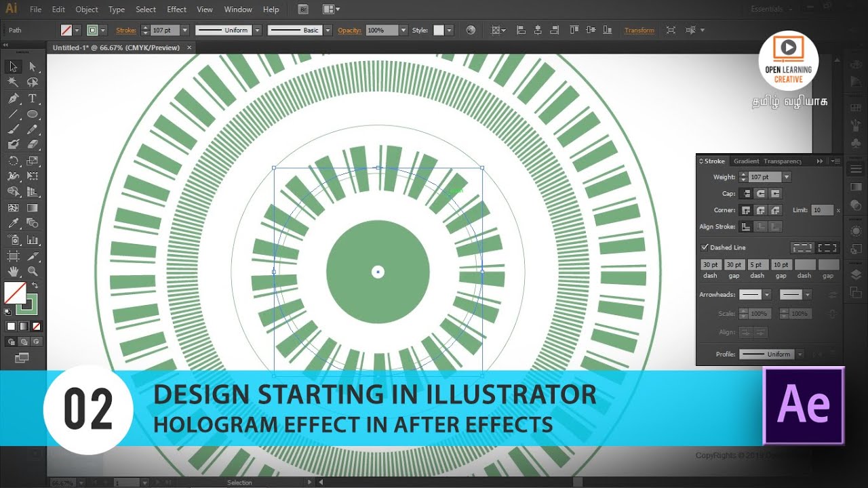This screenshot has width=868, height=488.
Task: Open Stroke panel Weight dropdown
Action: coord(787,177)
